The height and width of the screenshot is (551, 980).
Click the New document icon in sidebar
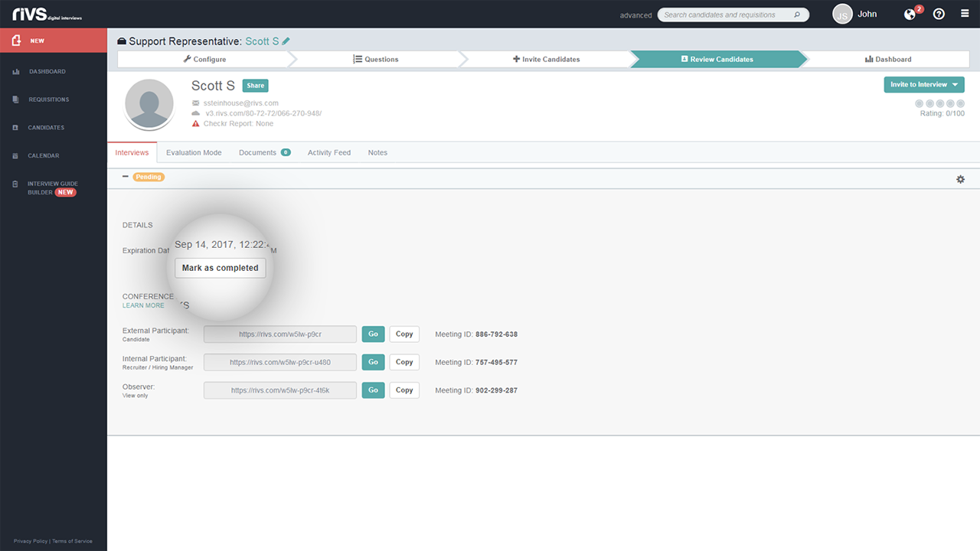point(16,41)
